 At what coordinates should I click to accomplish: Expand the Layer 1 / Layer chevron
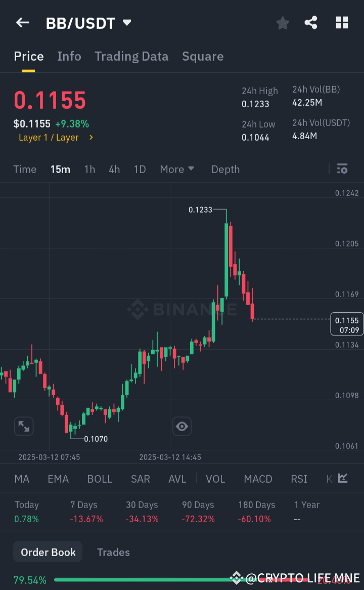pyautogui.click(x=92, y=137)
